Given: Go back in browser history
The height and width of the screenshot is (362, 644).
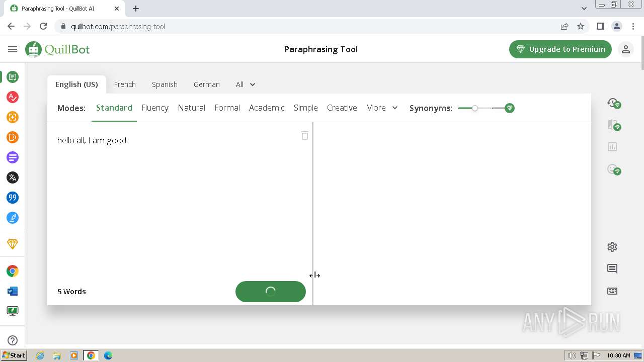Looking at the screenshot, I should tap(11, 26).
